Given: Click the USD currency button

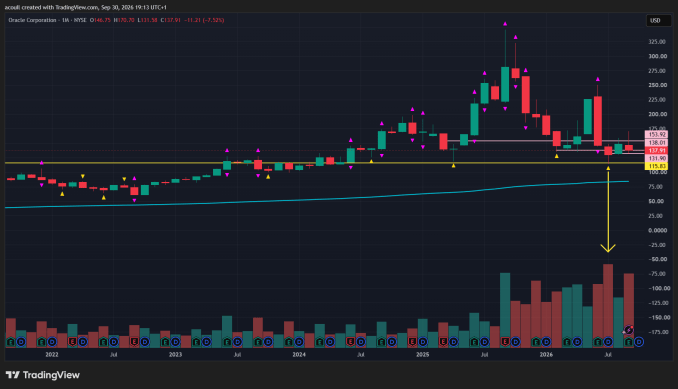Looking at the screenshot, I should [x=659, y=20].
